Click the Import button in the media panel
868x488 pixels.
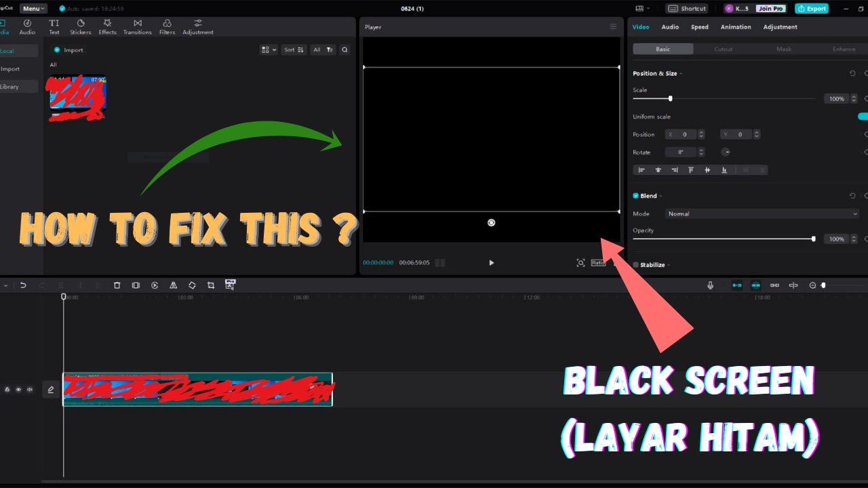68,49
